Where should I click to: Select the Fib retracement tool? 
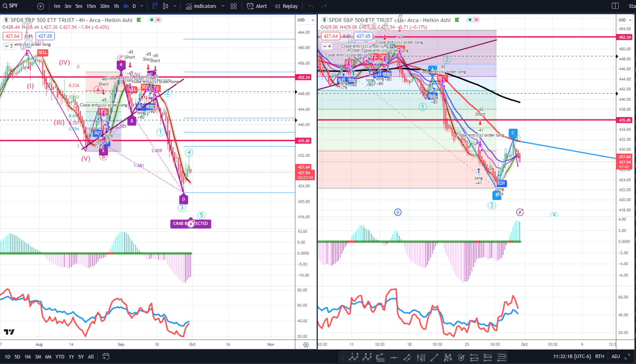click(380, 358)
